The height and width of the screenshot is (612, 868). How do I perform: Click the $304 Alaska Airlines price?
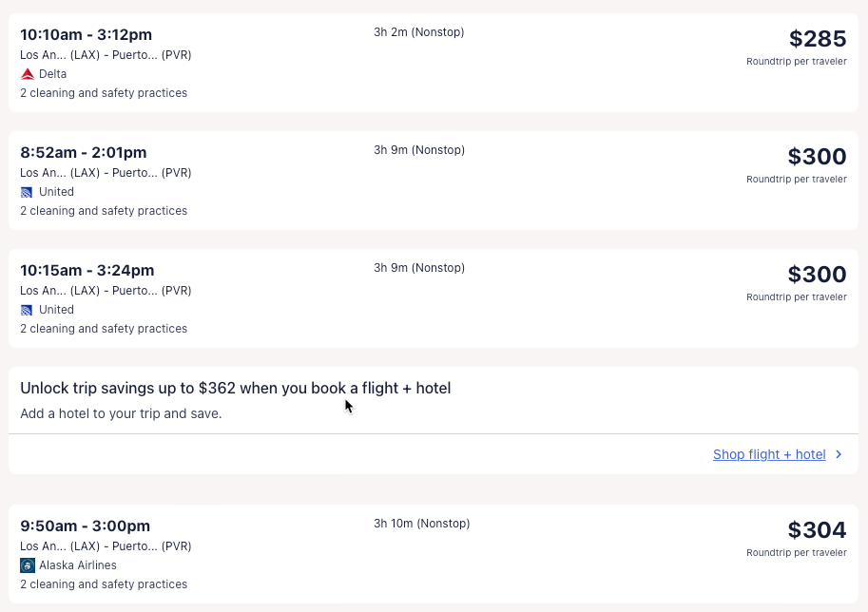[x=817, y=530]
